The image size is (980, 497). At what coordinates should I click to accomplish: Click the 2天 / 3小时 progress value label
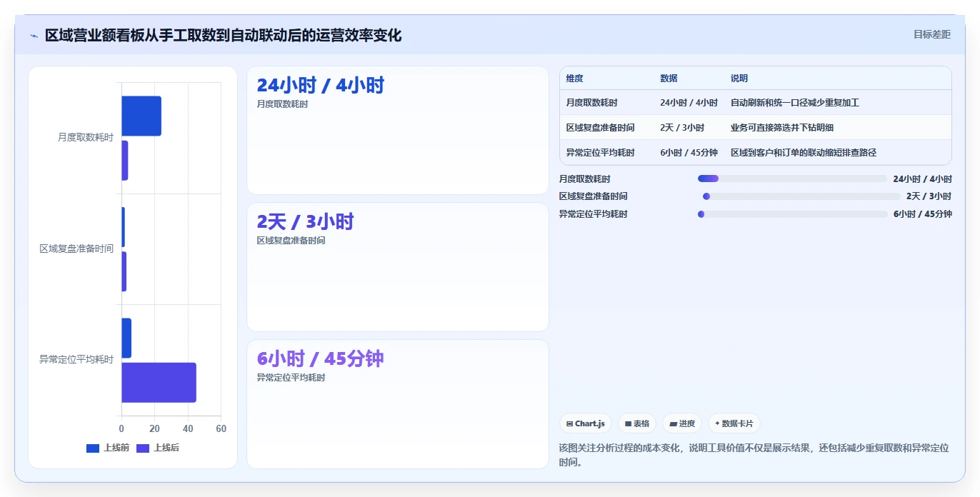(929, 196)
